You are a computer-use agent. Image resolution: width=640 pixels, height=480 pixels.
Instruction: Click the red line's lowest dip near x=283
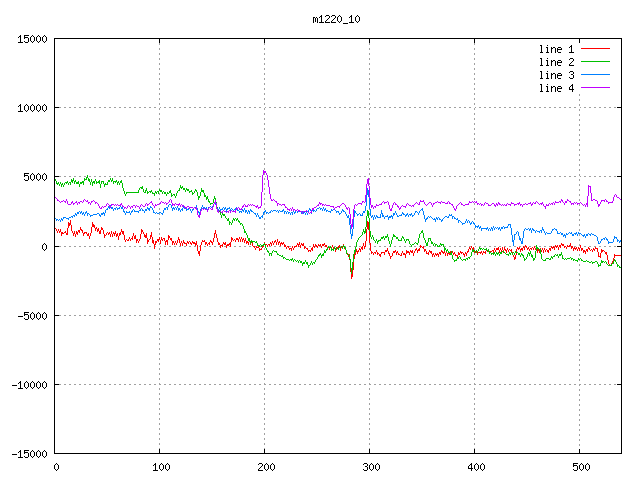point(352,276)
